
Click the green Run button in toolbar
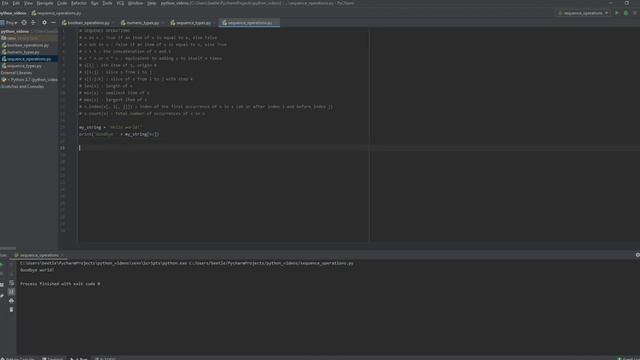[617, 13]
